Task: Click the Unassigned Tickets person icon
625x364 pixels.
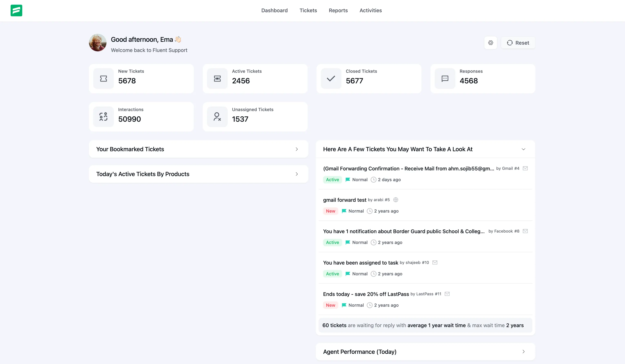Action: (217, 117)
